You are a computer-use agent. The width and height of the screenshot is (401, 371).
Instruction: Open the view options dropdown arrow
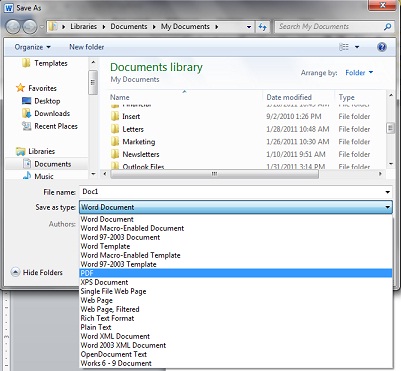(357, 47)
